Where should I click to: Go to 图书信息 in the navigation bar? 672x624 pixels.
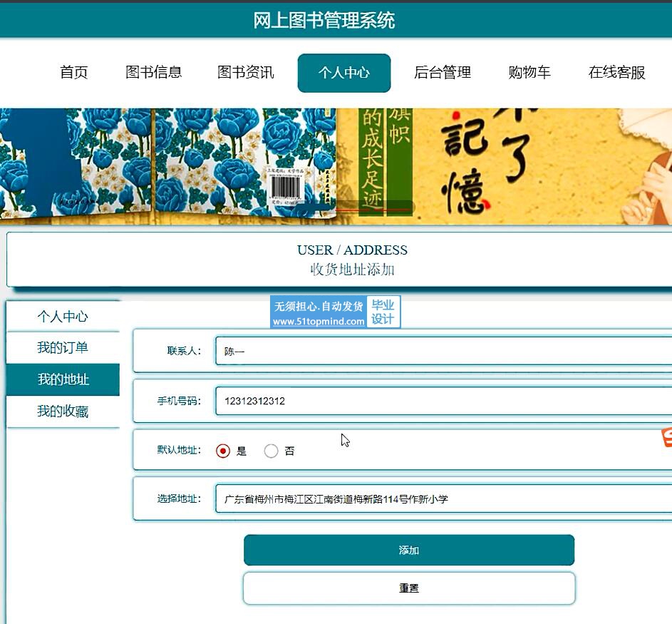click(153, 72)
